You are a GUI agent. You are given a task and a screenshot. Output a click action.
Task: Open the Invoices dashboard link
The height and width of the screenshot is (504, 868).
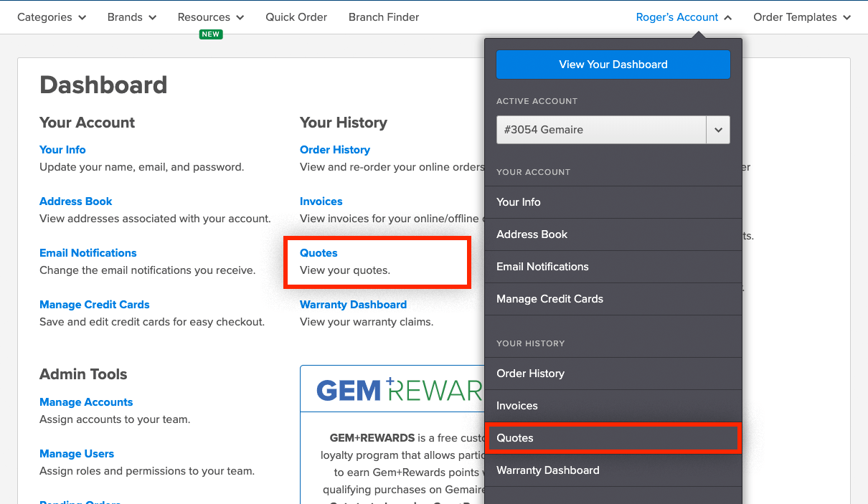click(x=321, y=201)
